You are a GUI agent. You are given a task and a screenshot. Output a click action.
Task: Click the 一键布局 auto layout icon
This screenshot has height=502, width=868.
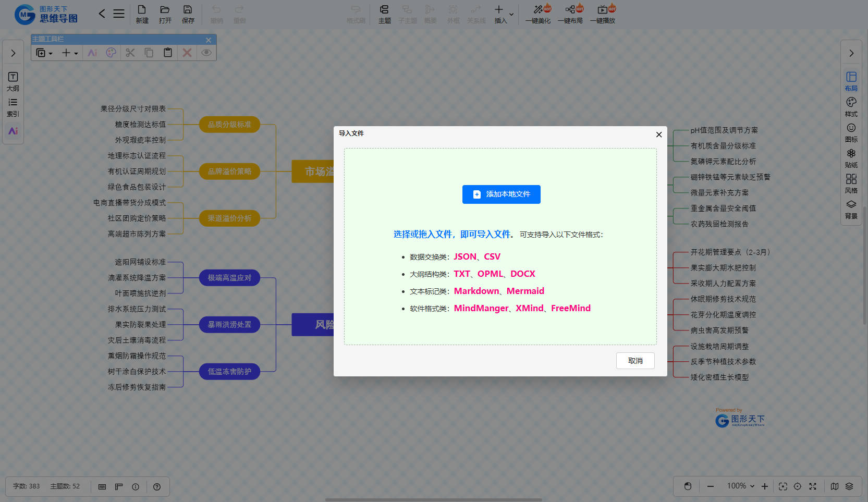coord(570,14)
